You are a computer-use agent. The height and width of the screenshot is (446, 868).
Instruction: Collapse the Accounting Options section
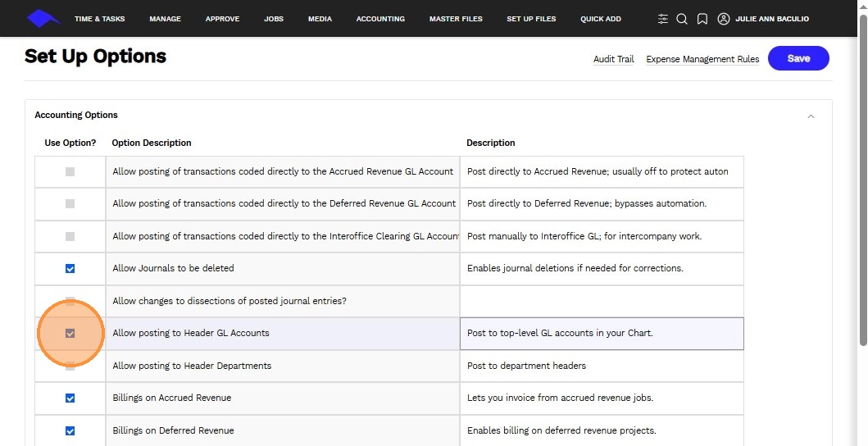(x=811, y=116)
